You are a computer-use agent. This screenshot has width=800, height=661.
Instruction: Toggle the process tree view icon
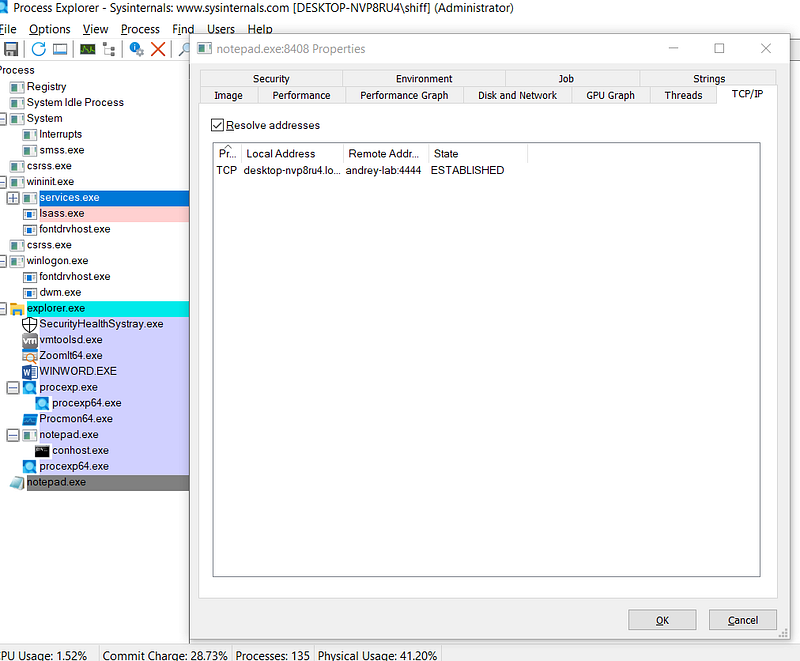point(109,49)
